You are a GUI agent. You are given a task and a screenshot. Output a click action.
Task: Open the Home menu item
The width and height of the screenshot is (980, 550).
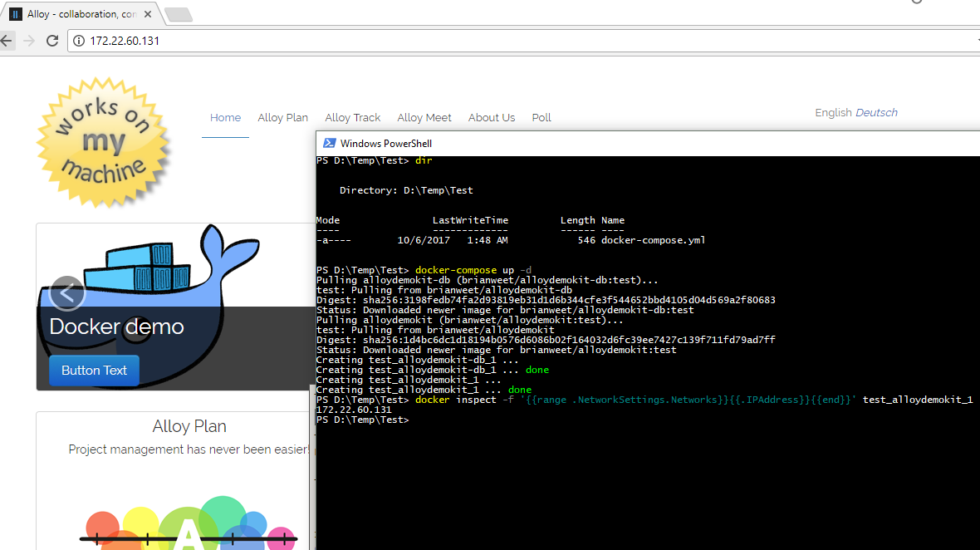pos(225,117)
